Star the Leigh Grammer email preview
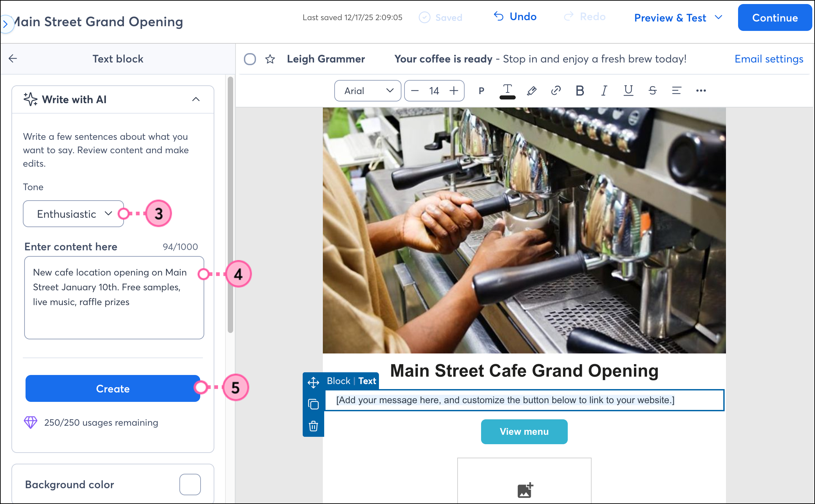 point(270,59)
